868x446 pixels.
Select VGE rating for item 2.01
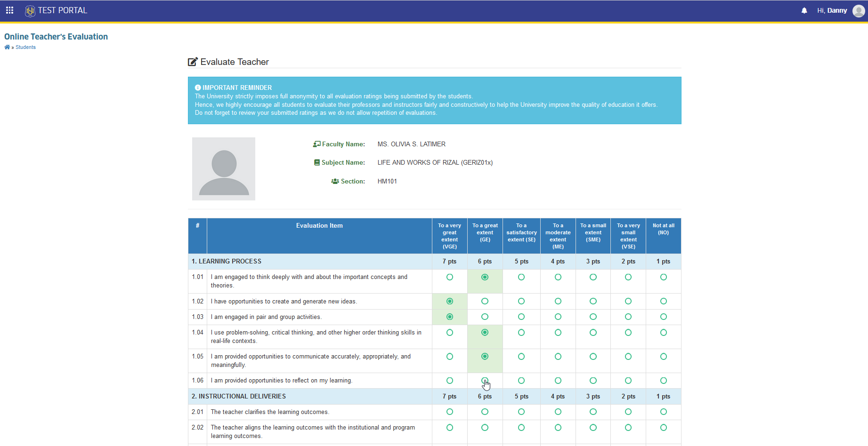pyautogui.click(x=450, y=412)
